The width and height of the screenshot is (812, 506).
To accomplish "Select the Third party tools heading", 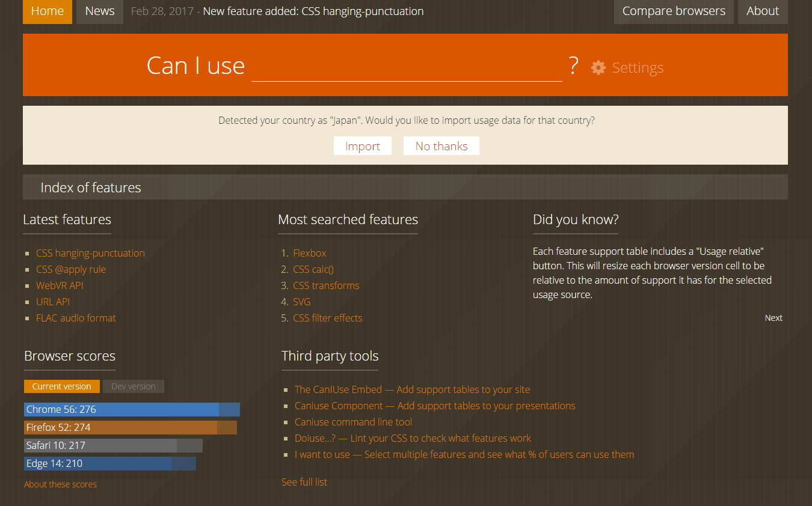I will tap(330, 356).
